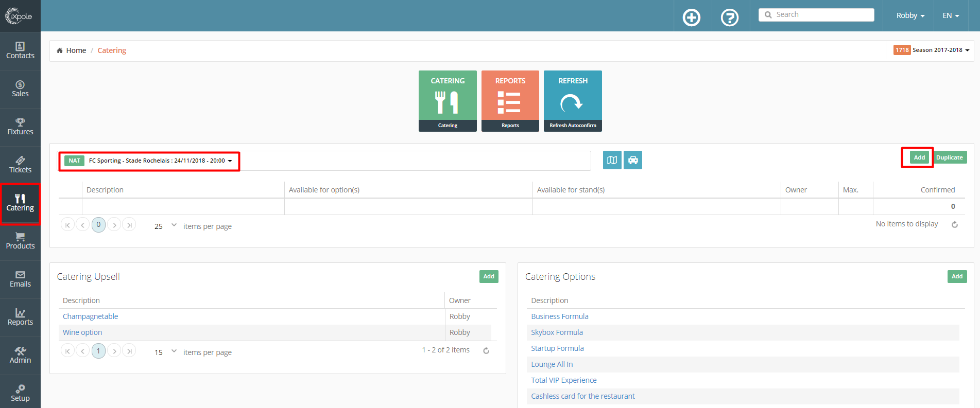Screen dimensions: 980x408
Task: Click the Catering breadcrumb link
Action: [112, 50]
